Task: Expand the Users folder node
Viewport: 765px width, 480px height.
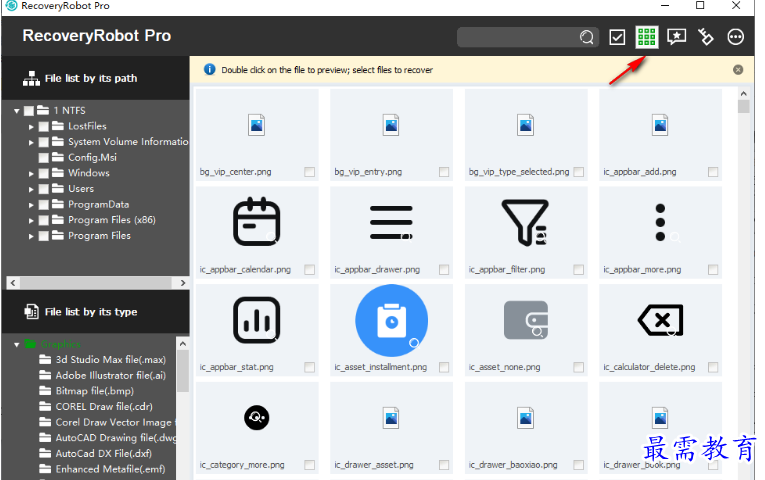Action: tap(31, 189)
